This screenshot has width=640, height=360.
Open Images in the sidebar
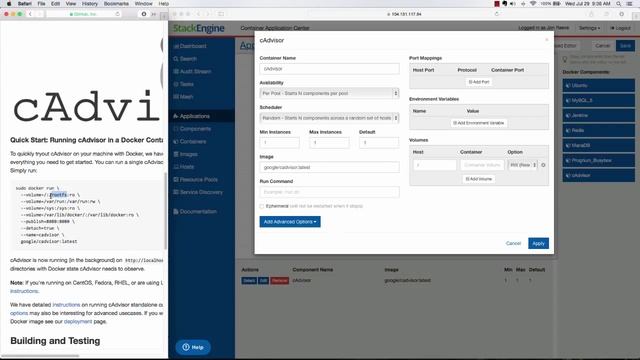[185, 154]
